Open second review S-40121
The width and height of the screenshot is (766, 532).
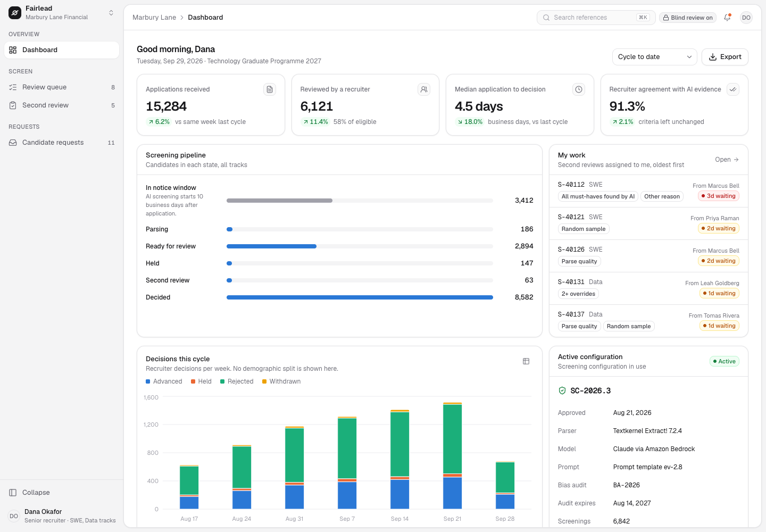648,223
